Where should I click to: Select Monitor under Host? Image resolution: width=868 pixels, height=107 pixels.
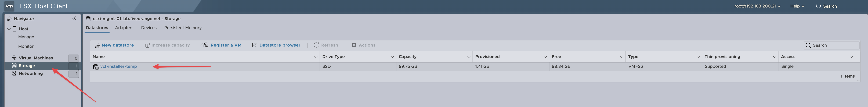tap(26, 46)
